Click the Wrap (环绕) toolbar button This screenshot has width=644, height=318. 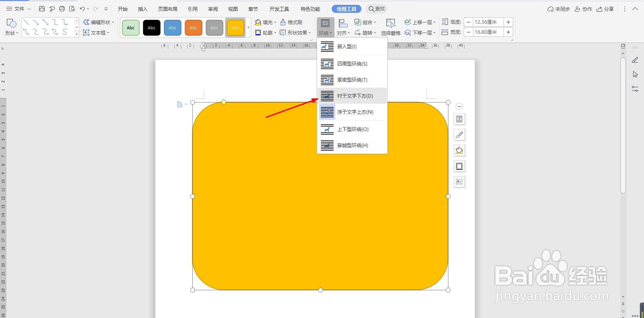325,27
